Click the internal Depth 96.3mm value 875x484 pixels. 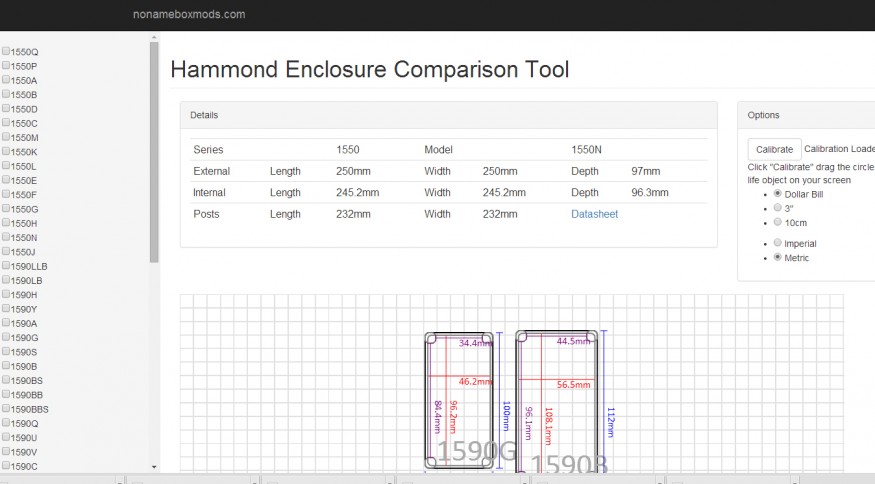(x=650, y=193)
